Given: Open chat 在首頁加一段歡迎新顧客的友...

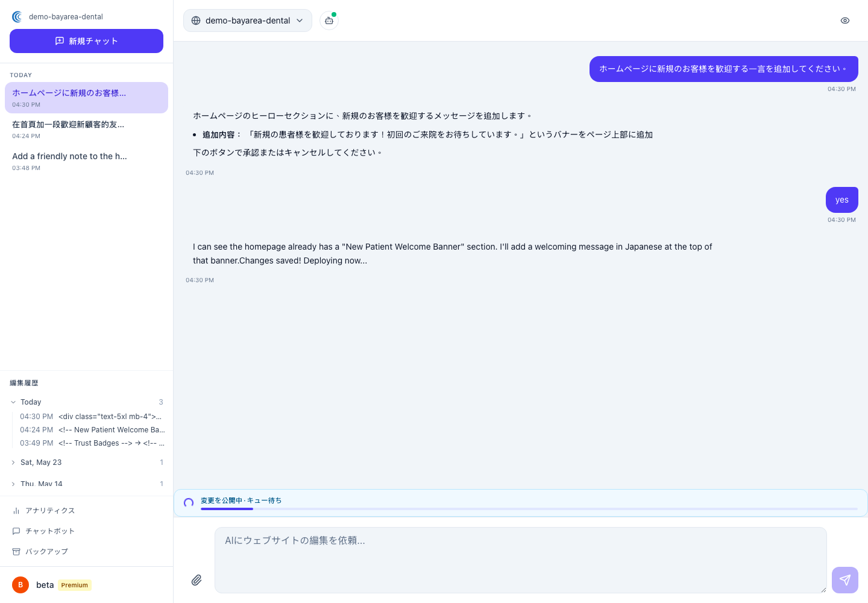Looking at the screenshot, I should tap(86, 129).
